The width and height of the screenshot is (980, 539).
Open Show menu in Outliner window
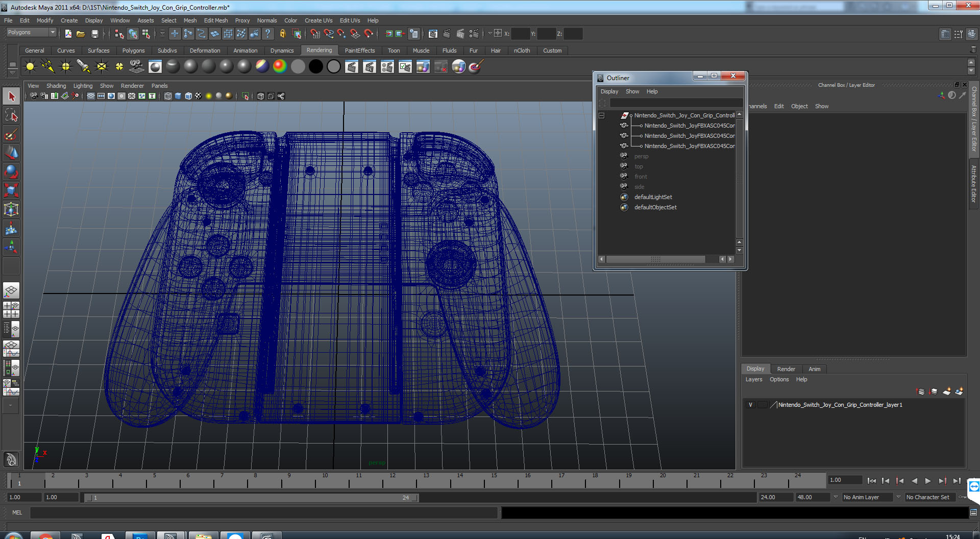click(x=632, y=91)
